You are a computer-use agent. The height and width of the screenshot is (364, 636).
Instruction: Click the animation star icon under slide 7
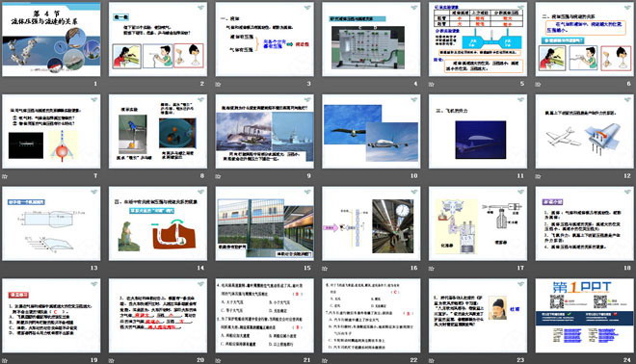5,176
